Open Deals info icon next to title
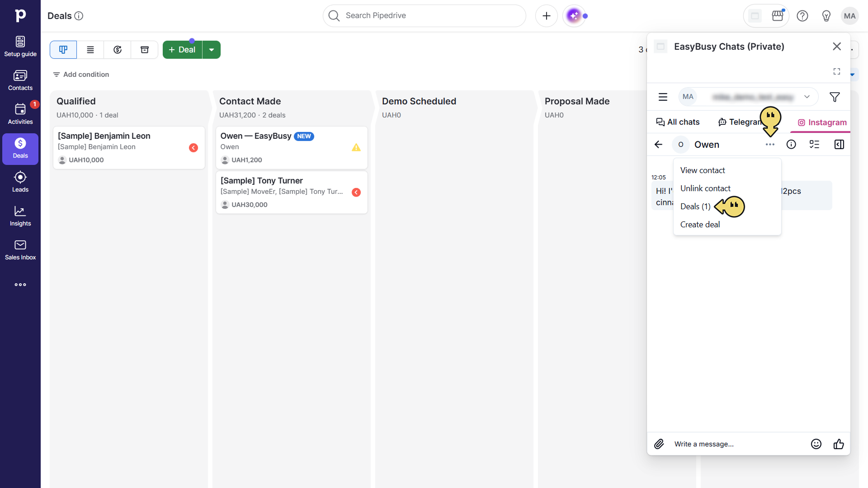The width and height of the screenshot is (868, 488). tap(79, 16)
